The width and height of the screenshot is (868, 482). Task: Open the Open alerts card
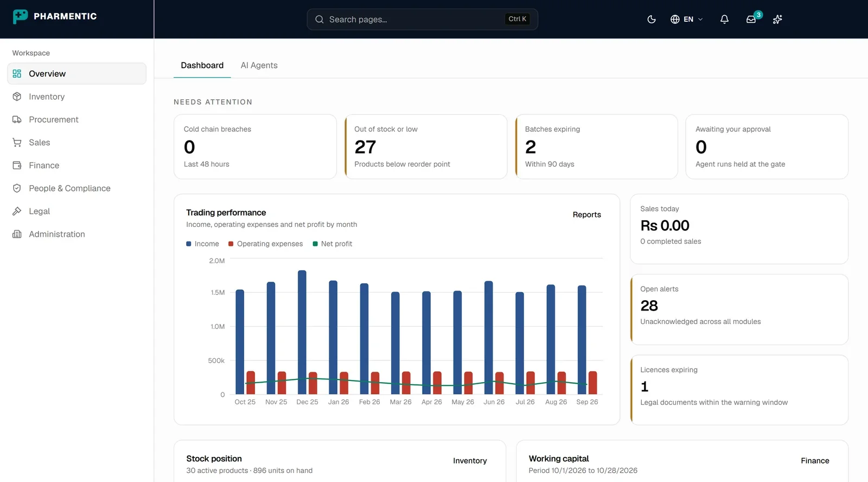pyautogui.click(x=739, y=309)
